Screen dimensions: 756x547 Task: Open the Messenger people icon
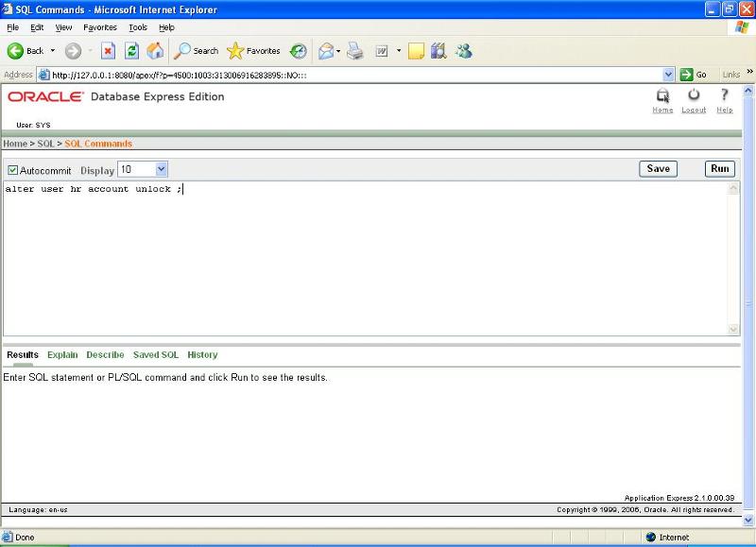(x=464, y=51)
